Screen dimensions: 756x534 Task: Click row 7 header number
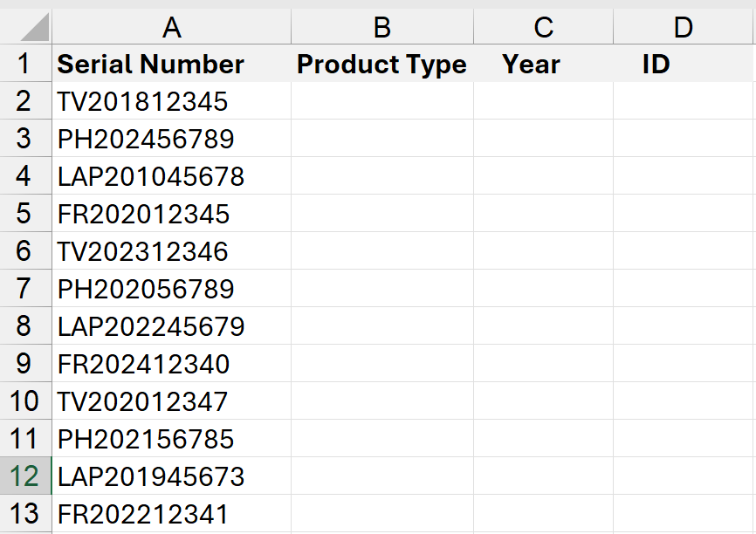click(24, 289)
